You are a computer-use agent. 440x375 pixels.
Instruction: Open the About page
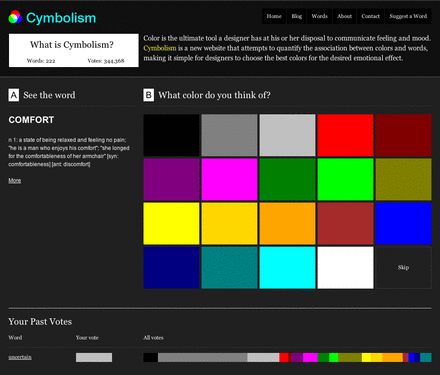point(344,16)
